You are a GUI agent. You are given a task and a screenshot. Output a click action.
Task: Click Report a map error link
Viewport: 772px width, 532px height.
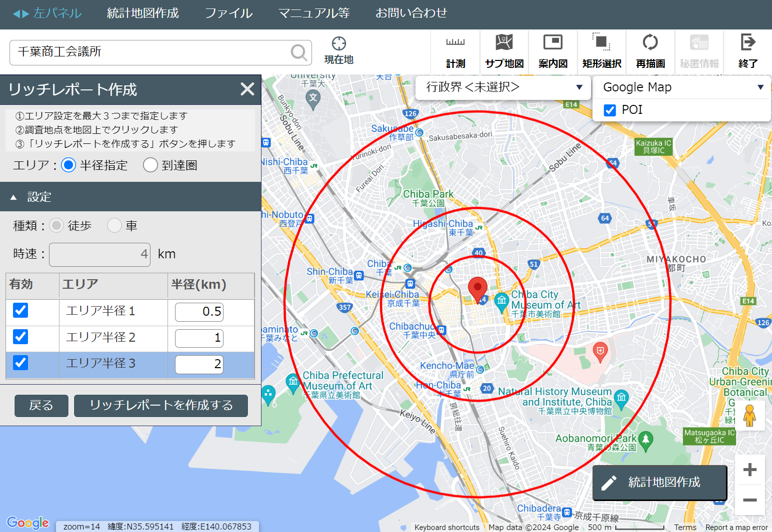tap(736, 528)
